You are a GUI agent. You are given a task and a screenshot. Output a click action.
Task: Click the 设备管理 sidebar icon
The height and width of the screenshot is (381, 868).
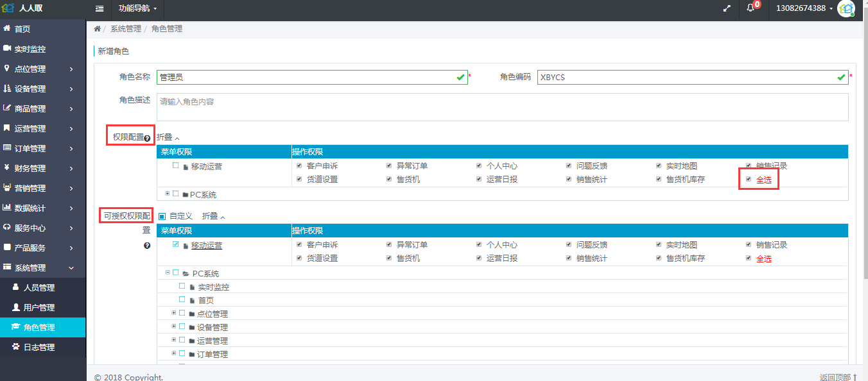point(6,89)
